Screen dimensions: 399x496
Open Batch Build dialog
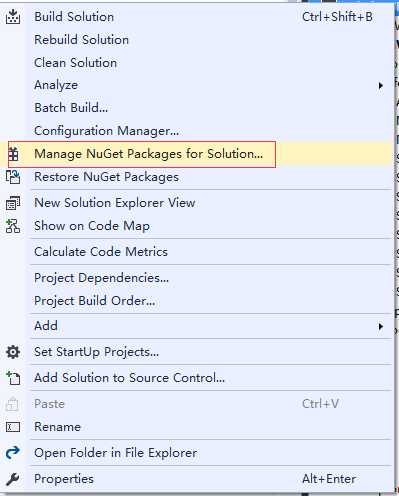point(71,108)
